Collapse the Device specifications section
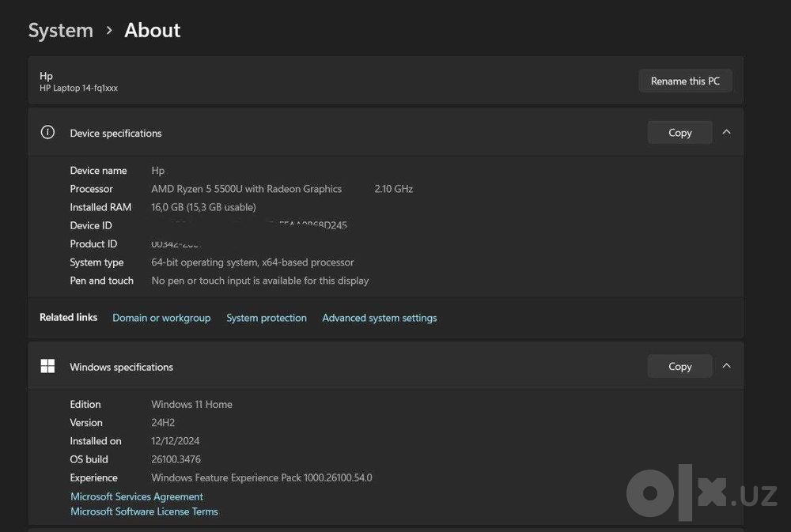791x532 pixels. tap(726, 132)
